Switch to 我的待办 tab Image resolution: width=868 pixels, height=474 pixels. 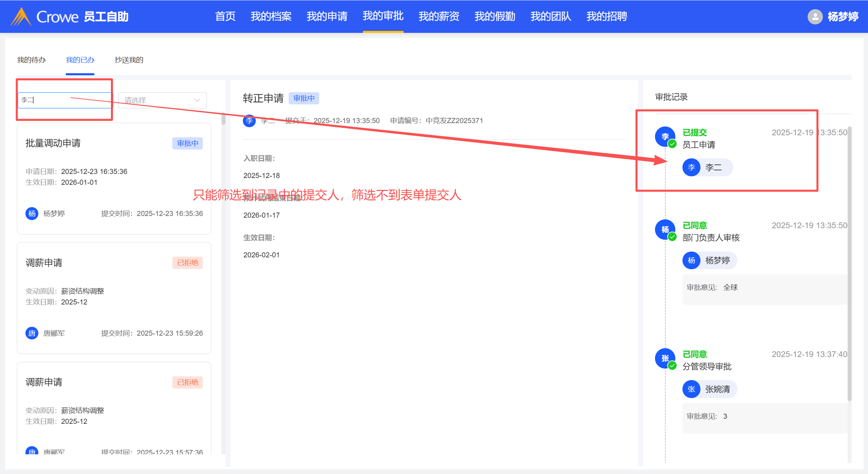(x=31, y=60)
